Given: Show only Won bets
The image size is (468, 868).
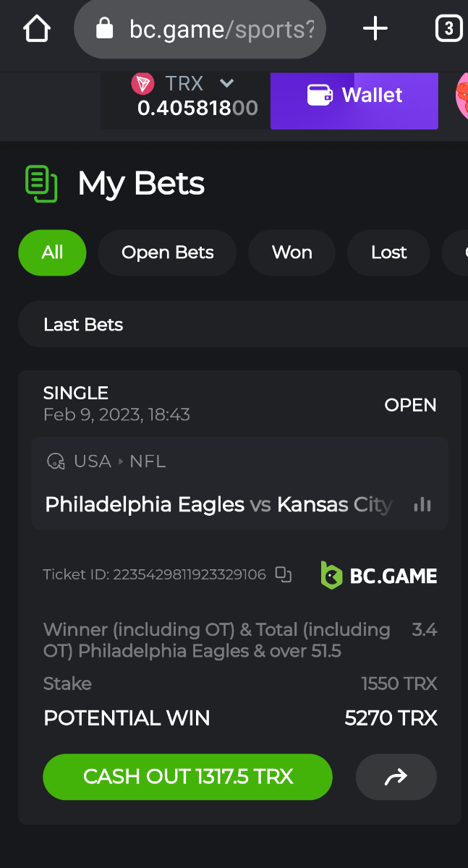Looking at the screenshot, I should pyautogui.click(x=292, y=252).
